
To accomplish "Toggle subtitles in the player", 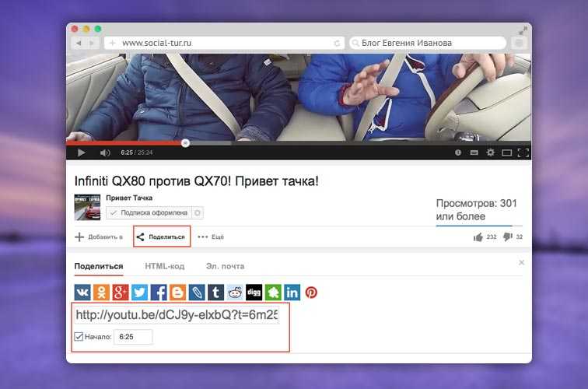I will [x=474, y=152].
